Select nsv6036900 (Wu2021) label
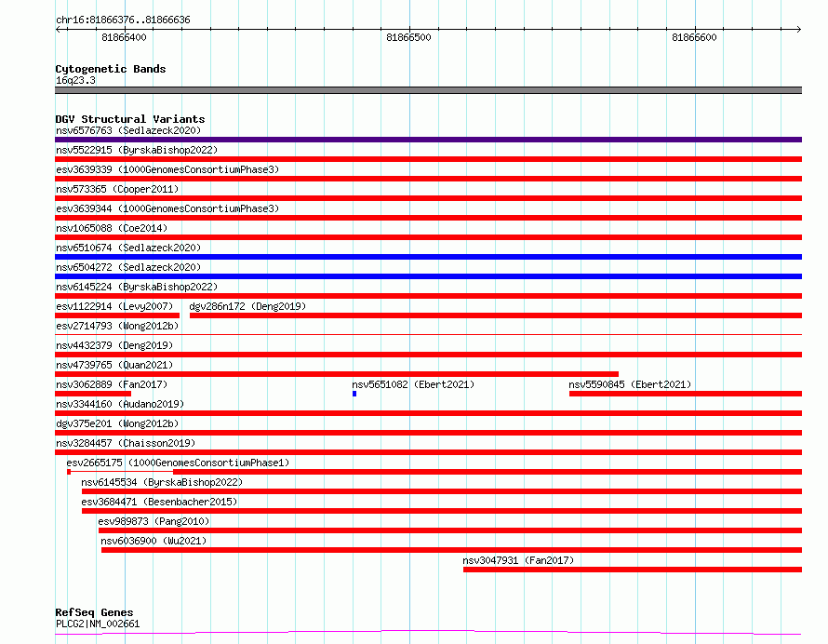The width and height of the screenshot is (828, 644). pyautogui.click(x=154, y=541)
